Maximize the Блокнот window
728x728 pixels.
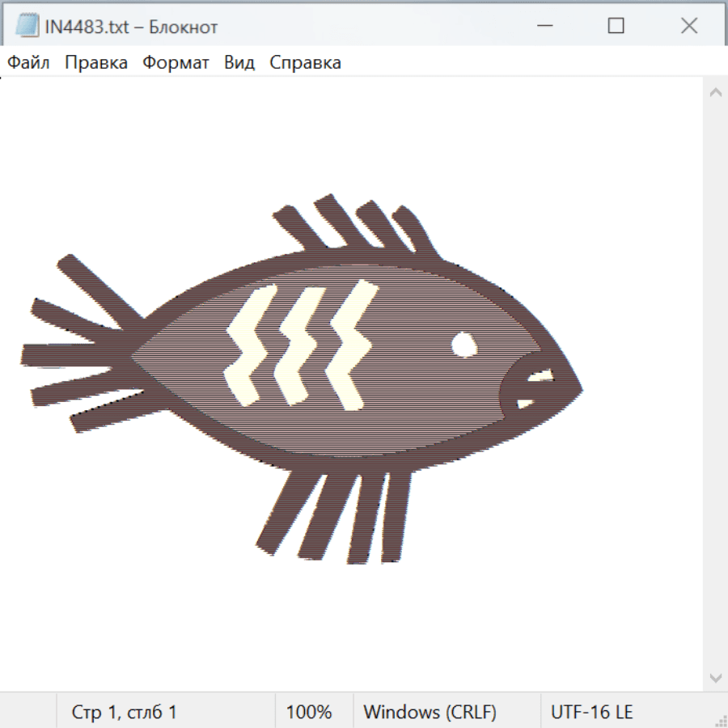click(x=616, y=26)
